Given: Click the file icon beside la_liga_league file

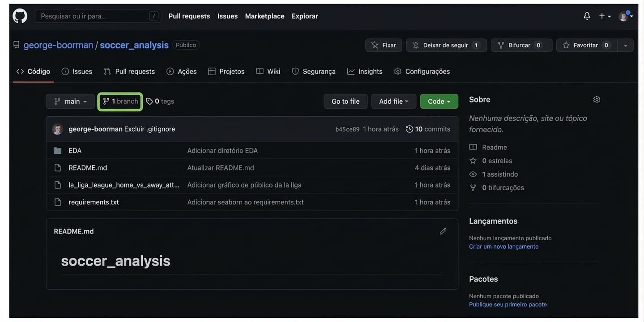Looking at the screenshot, I should [x=57, y=185].
